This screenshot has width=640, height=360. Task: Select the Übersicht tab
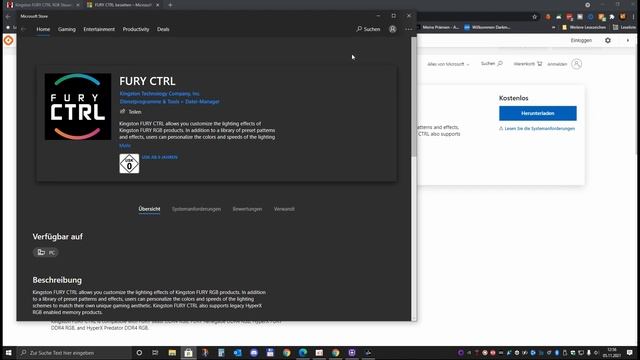(x=149, y=209)
